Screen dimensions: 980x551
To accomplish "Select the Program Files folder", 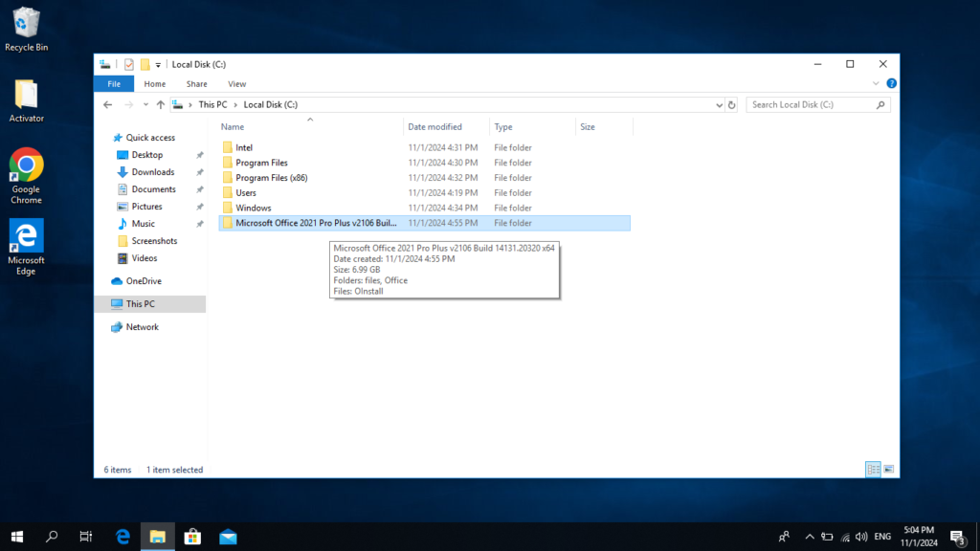I will point(424,163).
